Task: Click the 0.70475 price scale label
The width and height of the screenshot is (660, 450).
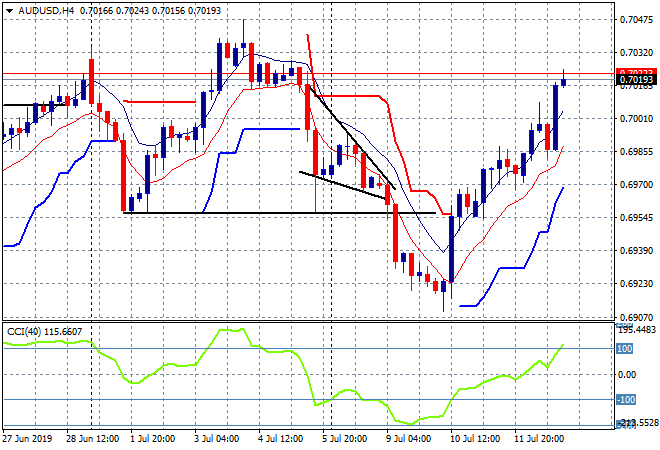Action: 636,19
